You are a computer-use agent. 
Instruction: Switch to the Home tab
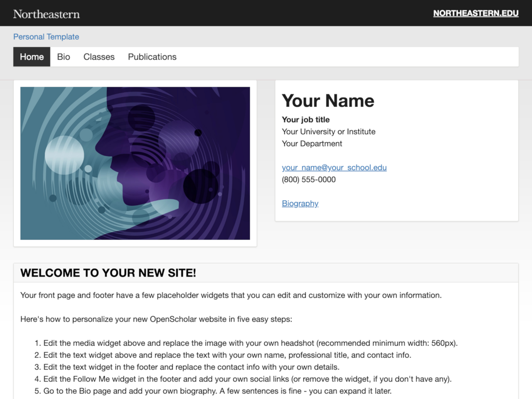(x=32, y=57)
